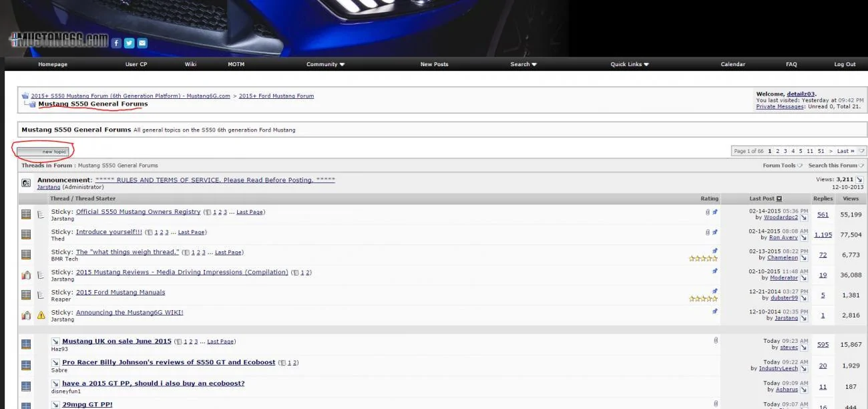Open MOTM in navigation bar
This screenshot has width=868, height=409.
point(236,64)
